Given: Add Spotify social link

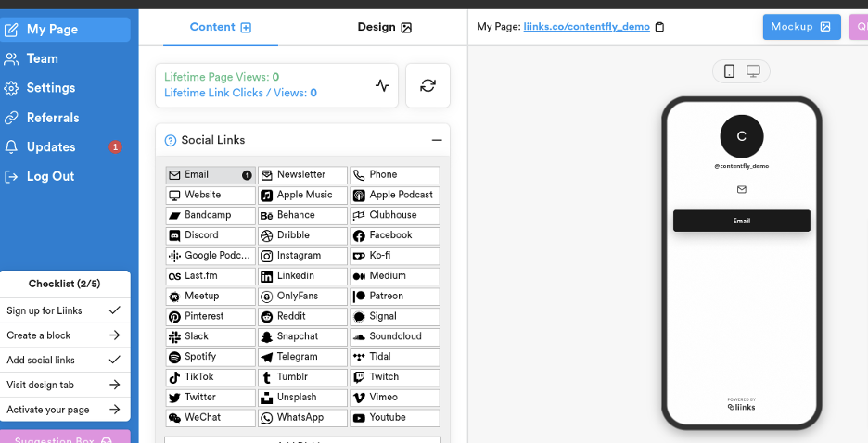Looking at the screenshot, I should pyautogui.click(x=210, y=357).
